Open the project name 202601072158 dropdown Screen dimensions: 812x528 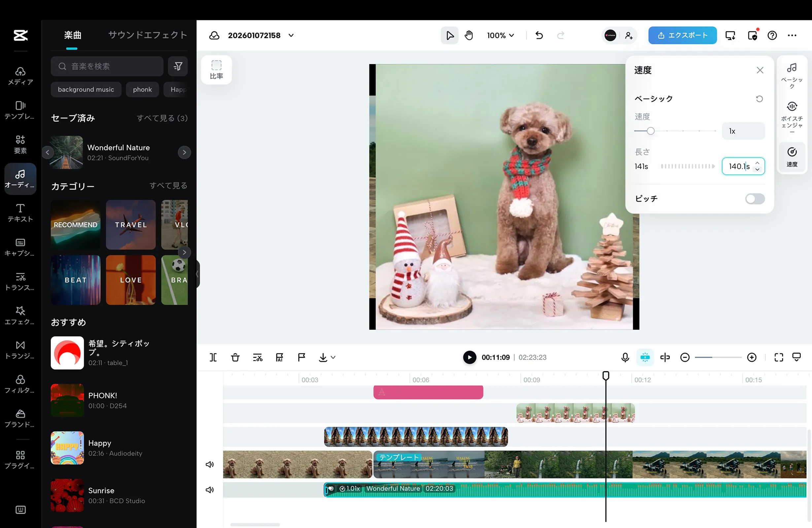291,35
